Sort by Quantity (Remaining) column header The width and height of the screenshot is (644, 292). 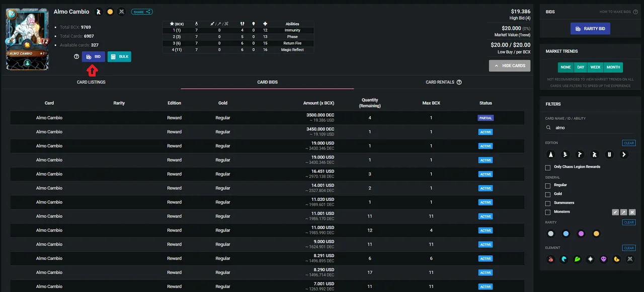370,103
